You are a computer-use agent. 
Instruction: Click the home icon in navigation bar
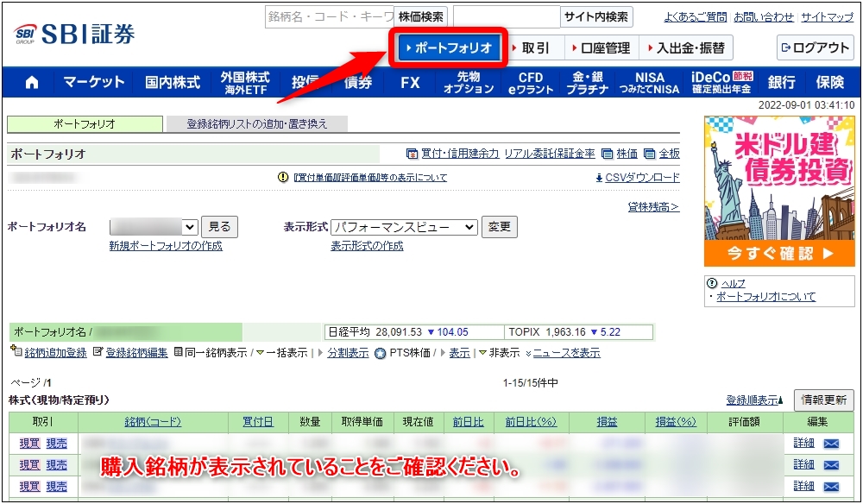(x=32, y=82)
